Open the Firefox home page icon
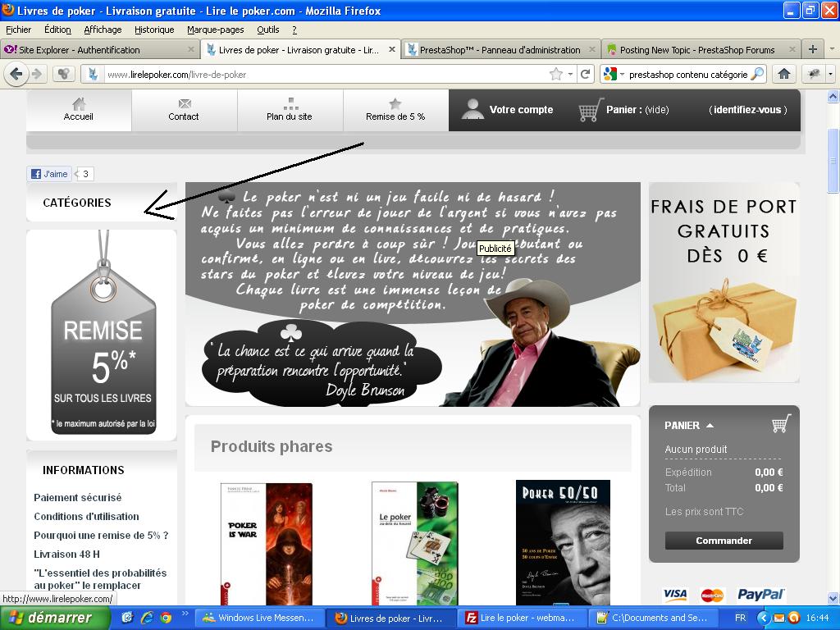Image resolution: width=840 pixels, height=630 pixels. click(783, 74)
